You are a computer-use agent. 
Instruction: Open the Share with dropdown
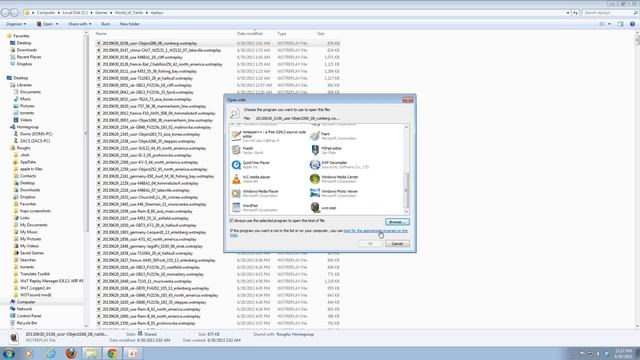pyautogui.click(x=80, y=24)
